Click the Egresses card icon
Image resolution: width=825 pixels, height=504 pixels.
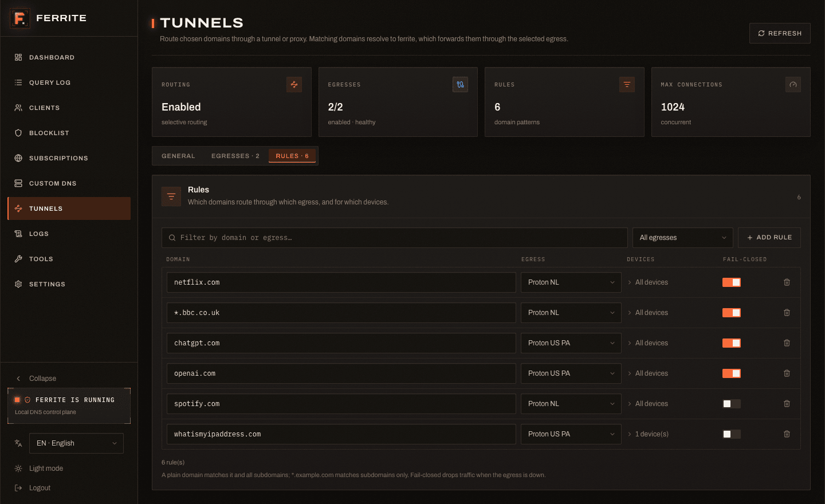pyautogui.click(x=460, y=85)
